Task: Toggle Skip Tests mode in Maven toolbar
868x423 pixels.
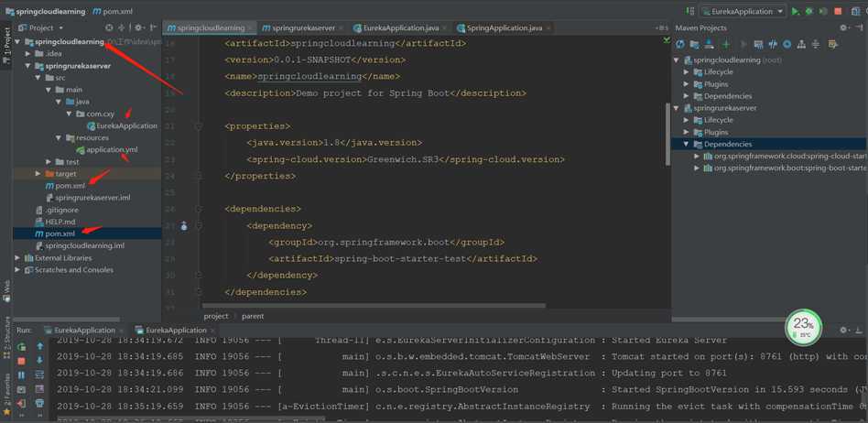Action: [787, 44]
